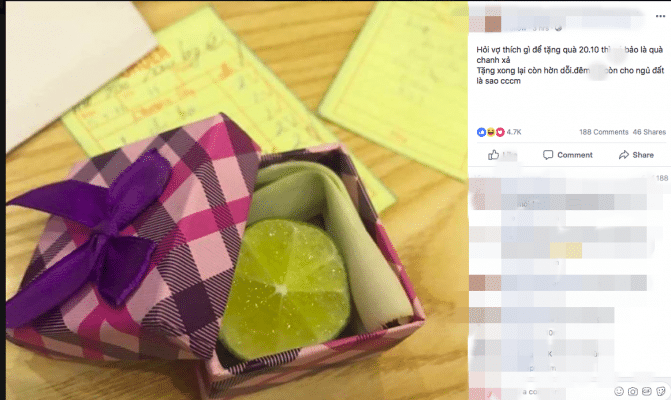671x400 pixels.
Task: Click the Haha laughing reaction icon
Action: tap(490, 132)
